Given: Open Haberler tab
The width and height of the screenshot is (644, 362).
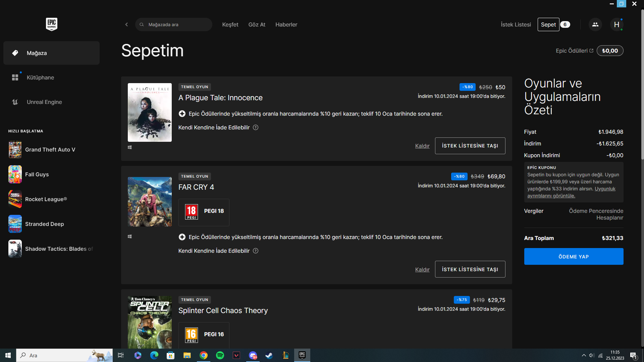Looking at the screenshot, I should click(x=286, y=24).
